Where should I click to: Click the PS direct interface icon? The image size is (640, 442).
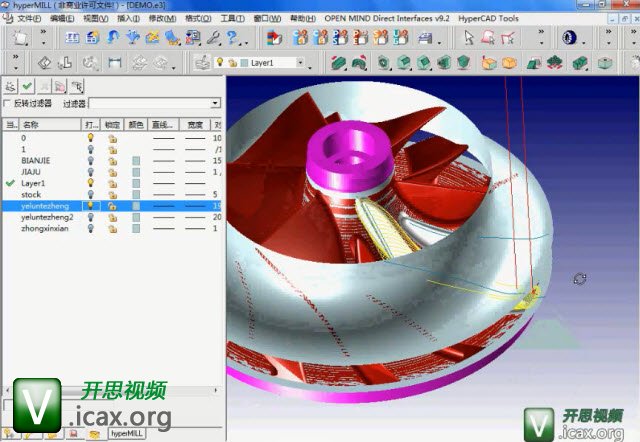pyautogui.click(x=340, y=38)
